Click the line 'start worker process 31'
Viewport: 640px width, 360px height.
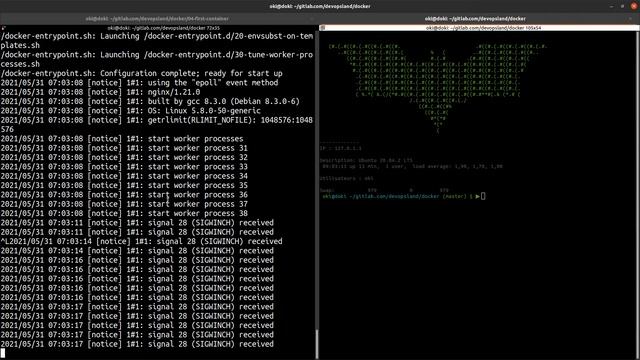tap(124, 148)
